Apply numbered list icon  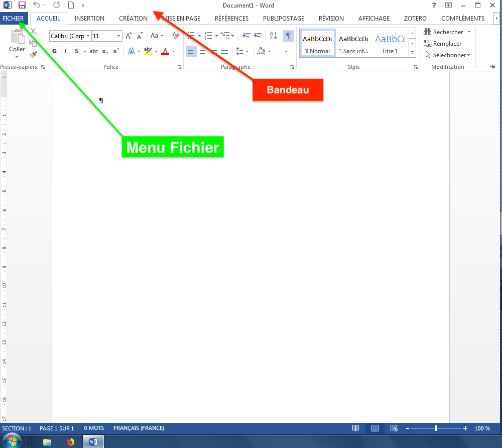coord(208,36)
